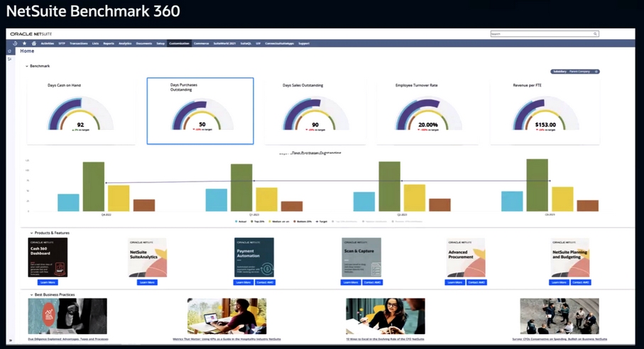644x349 pixels.
Task: Click the Oracle NetSuite logo
Action: click(x=31, y=34)
